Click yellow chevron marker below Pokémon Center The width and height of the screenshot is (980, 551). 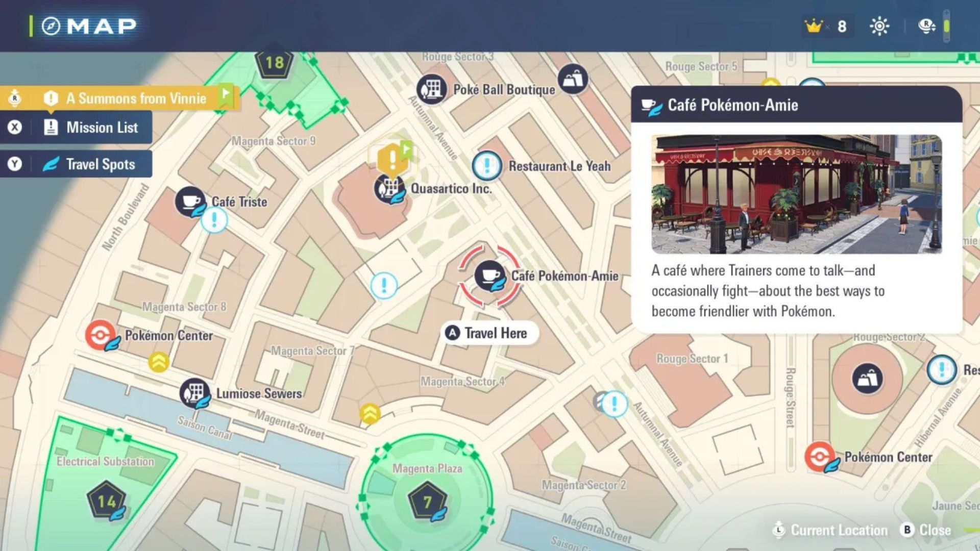click(159, 362)
